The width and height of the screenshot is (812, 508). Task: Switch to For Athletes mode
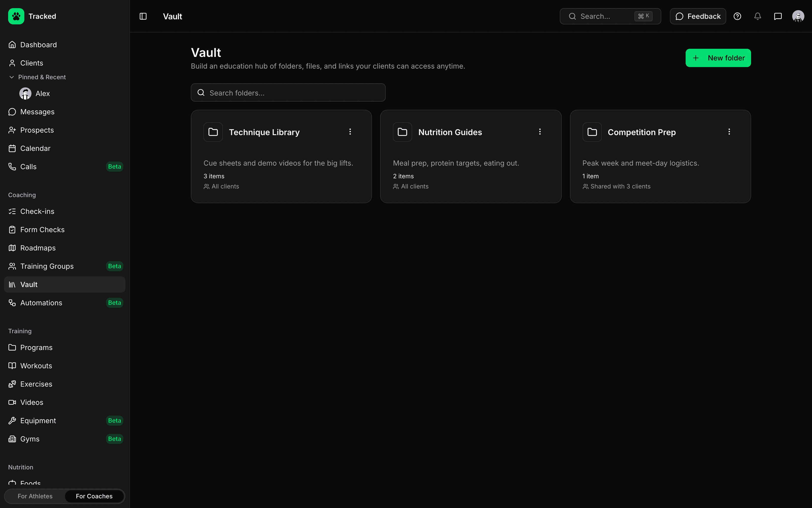(x=35, y=496)
